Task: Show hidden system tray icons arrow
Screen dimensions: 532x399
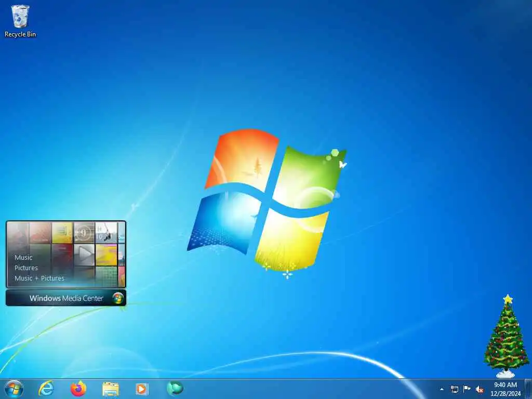Action: (x=442, y=389)
